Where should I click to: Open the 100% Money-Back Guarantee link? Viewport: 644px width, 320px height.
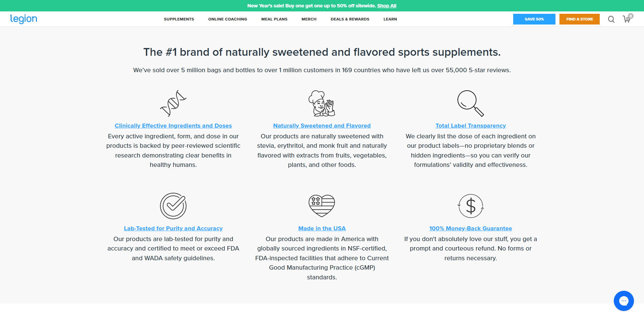pos(471,228)
